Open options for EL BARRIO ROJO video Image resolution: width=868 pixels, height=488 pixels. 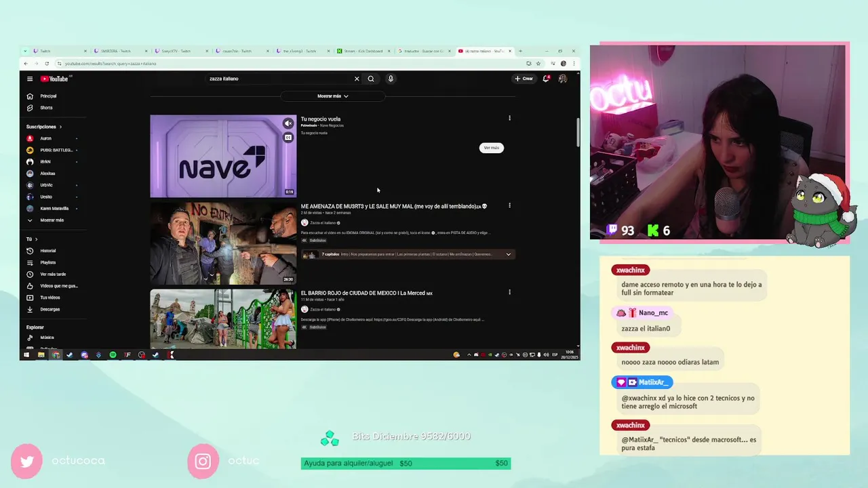(510, 292)
